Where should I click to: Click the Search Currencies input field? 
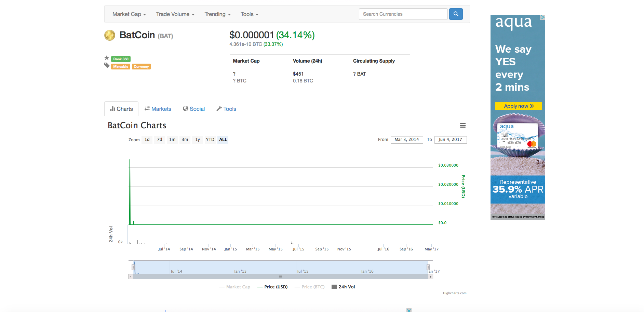tap(403, 14)
